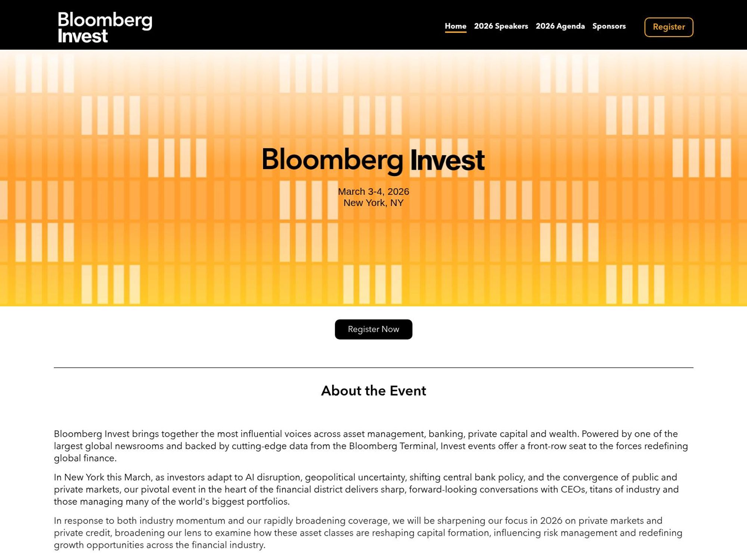Open the Home navigation link
747x560 pixels.
[455, 26]
